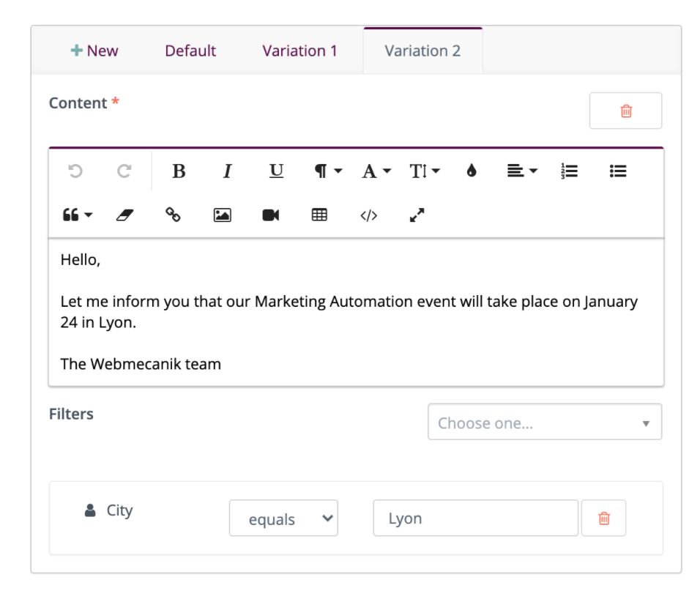The width and height of the screenshot is (700, 599).
Task: Expand the editor to fullscreen
Action: pos(416,215)
